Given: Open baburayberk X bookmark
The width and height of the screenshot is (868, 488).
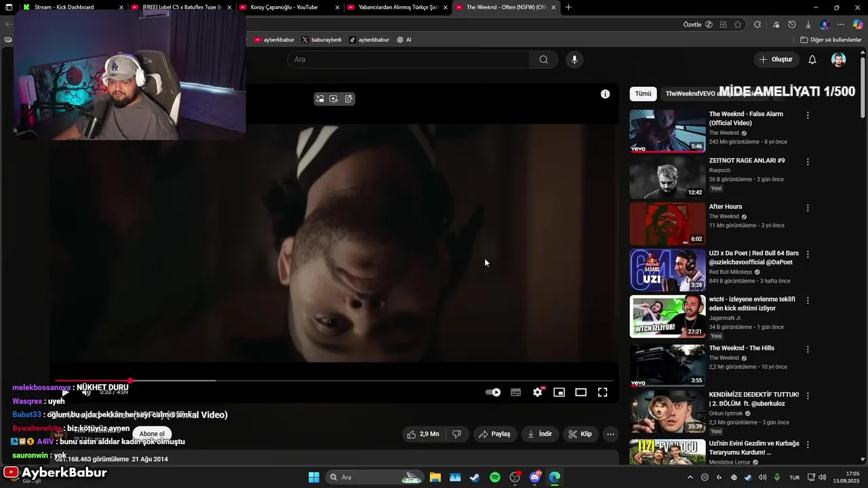Looking at the screenshot, I should tap(321, 40).
